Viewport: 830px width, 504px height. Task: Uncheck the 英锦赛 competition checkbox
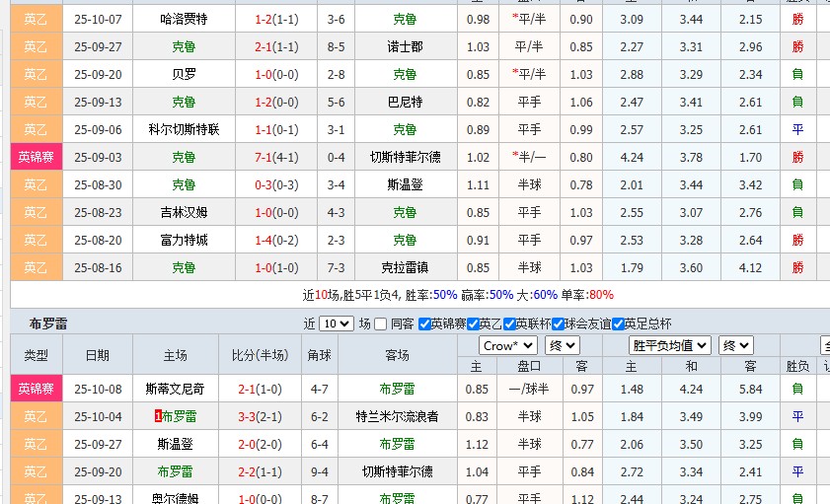(424, 324)
